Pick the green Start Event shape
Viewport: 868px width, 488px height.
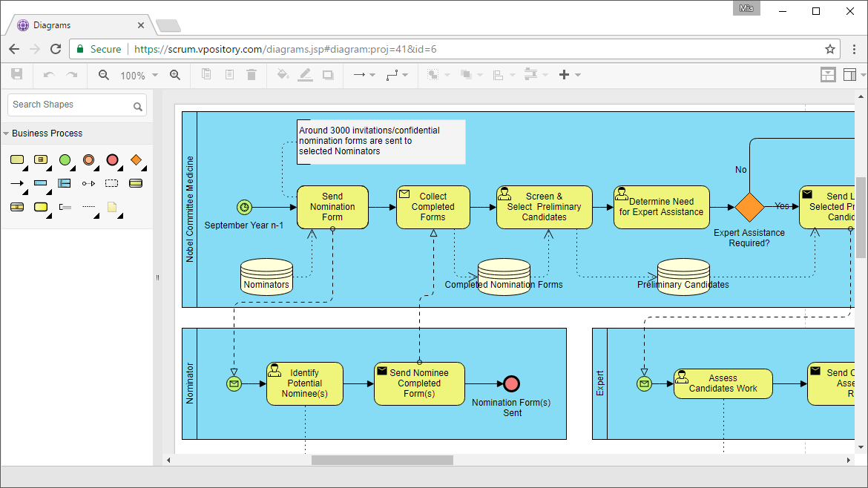click(65, 160)
